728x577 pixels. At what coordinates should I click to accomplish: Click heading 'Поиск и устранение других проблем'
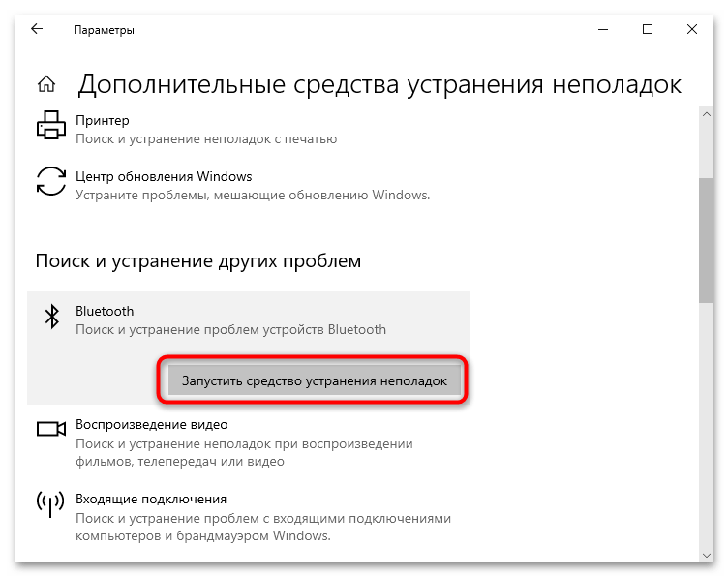tap(198, 260)
